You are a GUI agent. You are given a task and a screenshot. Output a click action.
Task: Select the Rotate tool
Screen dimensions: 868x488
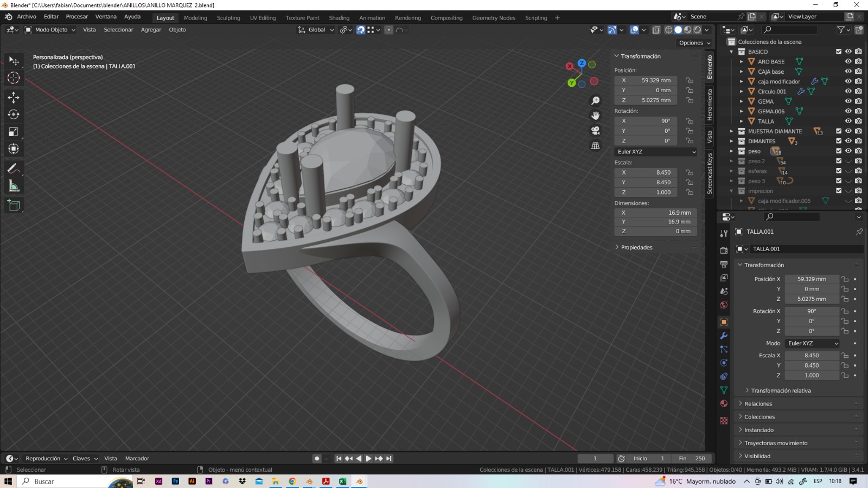coord(14,114)
